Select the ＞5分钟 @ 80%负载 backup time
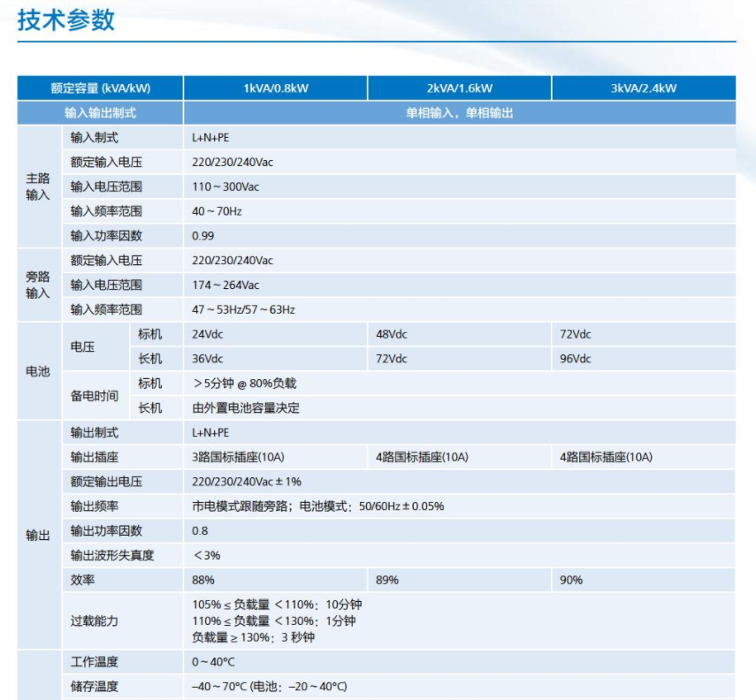 [244, 384]
